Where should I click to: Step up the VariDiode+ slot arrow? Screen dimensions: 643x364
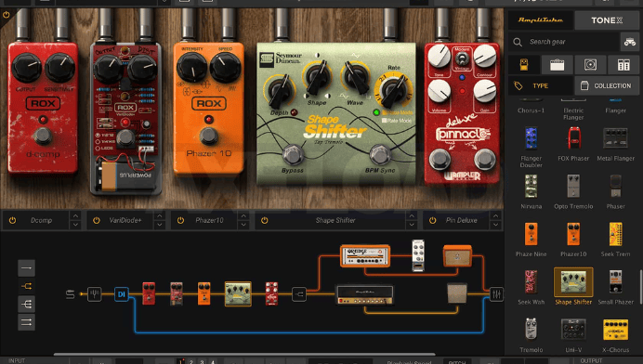point(160,216)
